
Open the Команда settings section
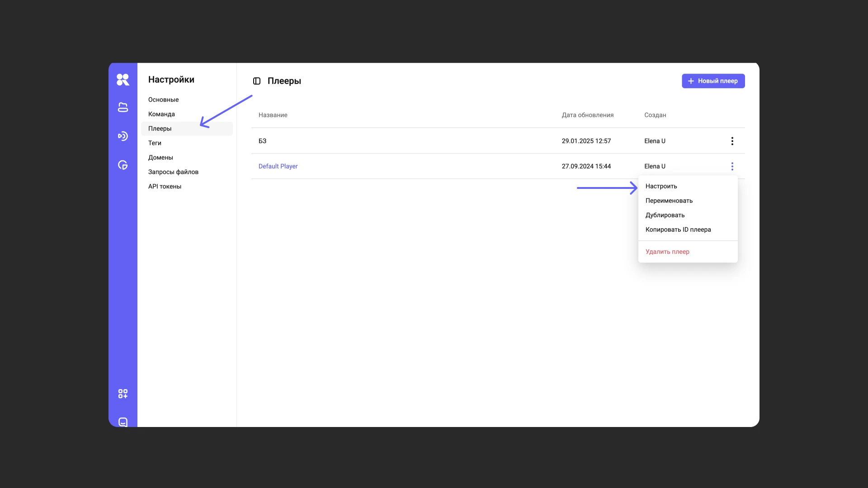pyautogui.click(x=161, y=114)
